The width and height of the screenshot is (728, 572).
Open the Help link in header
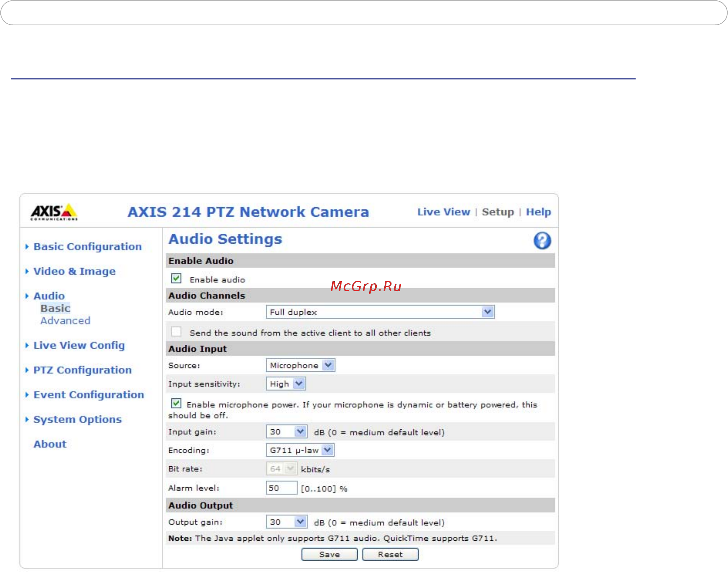tap(539, 212)
